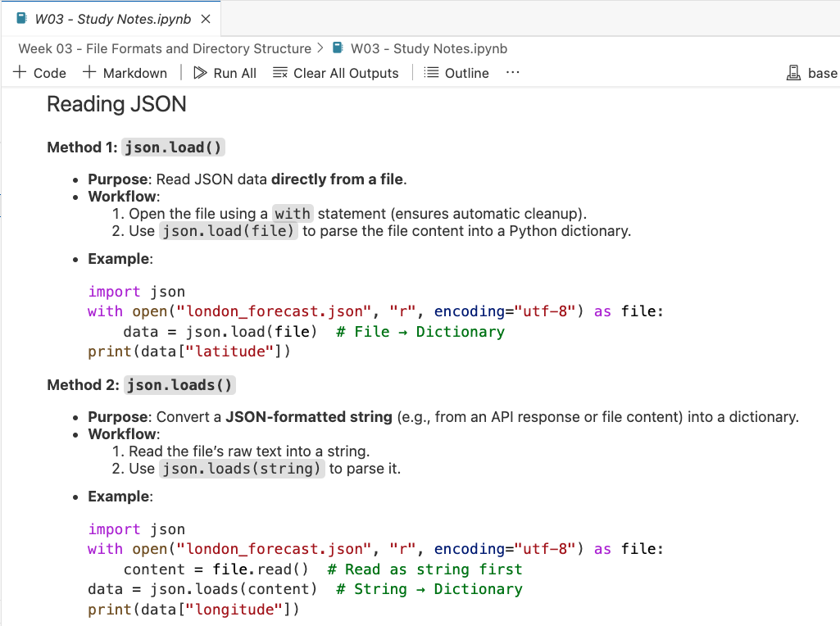Click the inline json.load(file) code snippet
Viewport: 840px width, 626px height.
[228, 231]
